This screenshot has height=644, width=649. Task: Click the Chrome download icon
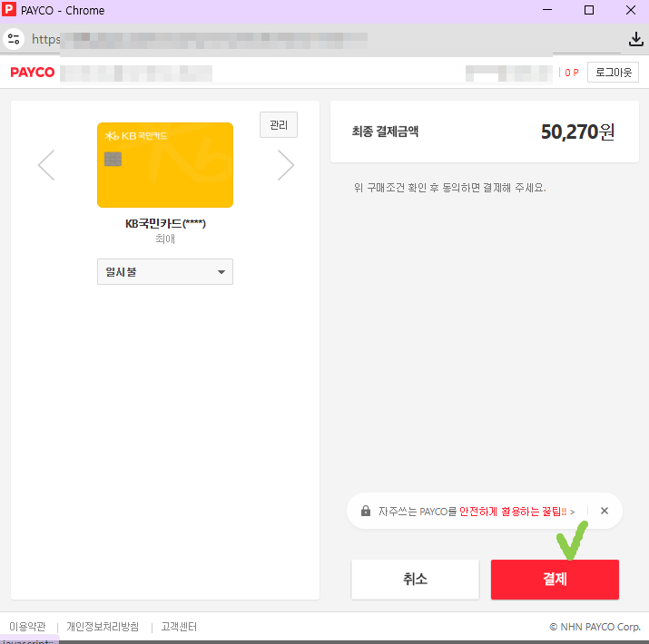tap(635, 39)
